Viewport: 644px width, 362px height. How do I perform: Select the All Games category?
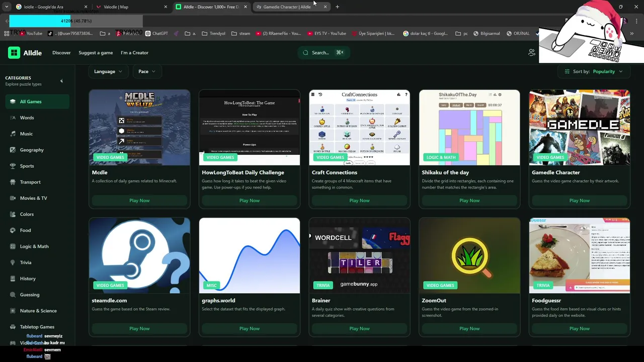(38, 102)
